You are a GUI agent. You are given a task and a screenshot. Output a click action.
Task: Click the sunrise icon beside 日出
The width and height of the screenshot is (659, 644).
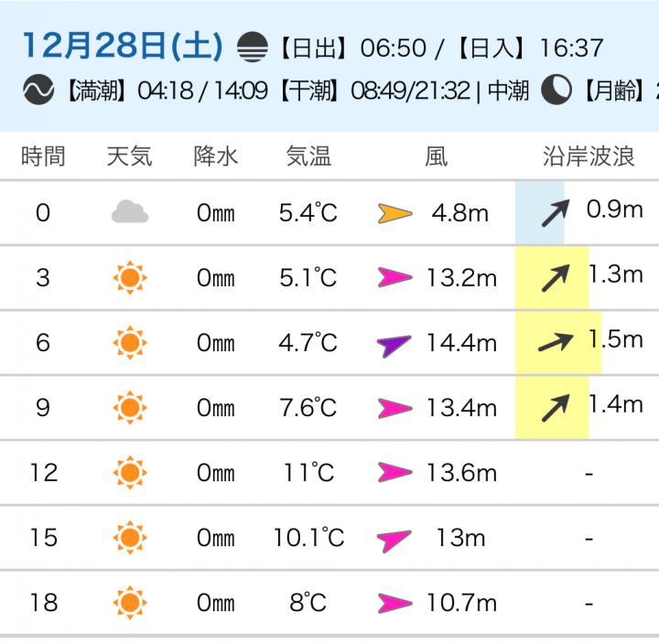(x=253, y=46)
